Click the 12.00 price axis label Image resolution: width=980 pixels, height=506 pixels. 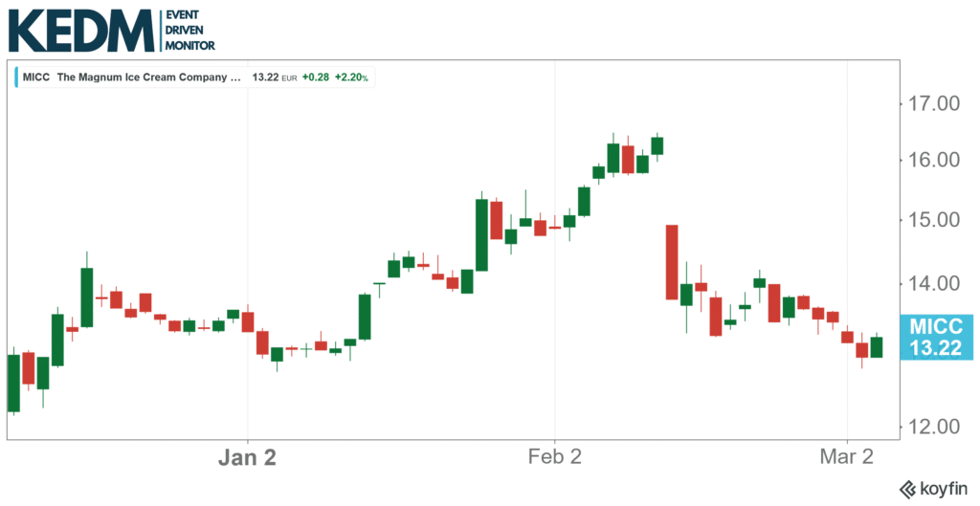point(935,426)
